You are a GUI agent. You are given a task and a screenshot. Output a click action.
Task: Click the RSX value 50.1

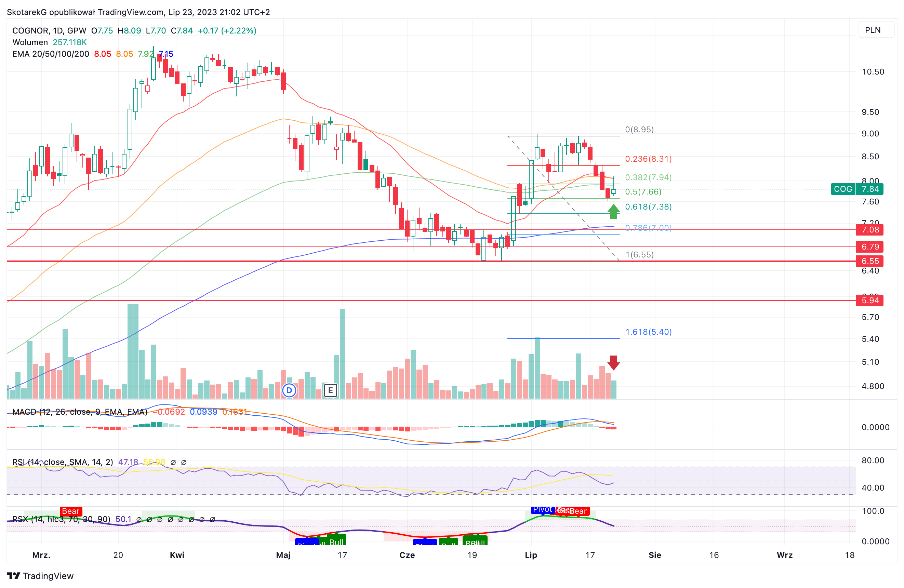click(x=123, y=519)
